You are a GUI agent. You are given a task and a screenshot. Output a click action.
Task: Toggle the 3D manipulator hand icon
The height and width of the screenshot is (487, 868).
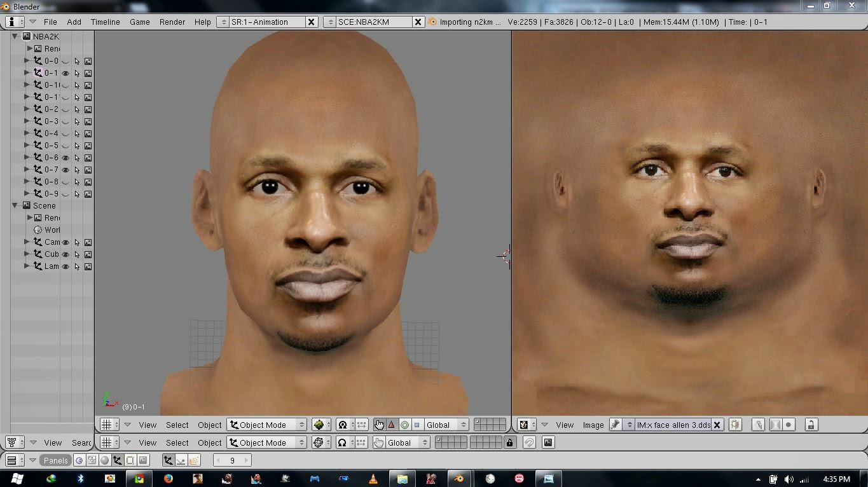pos(379,425)
